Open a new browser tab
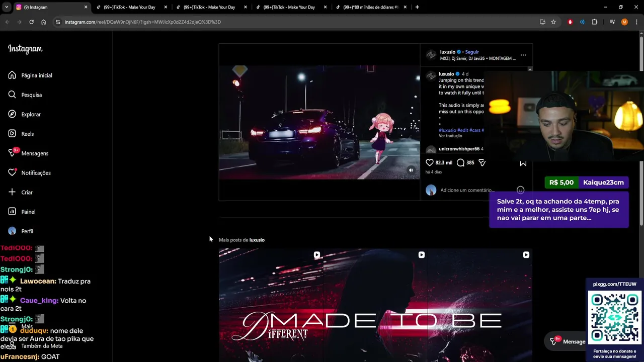644x362 pixels. click(x=417, y=7)
